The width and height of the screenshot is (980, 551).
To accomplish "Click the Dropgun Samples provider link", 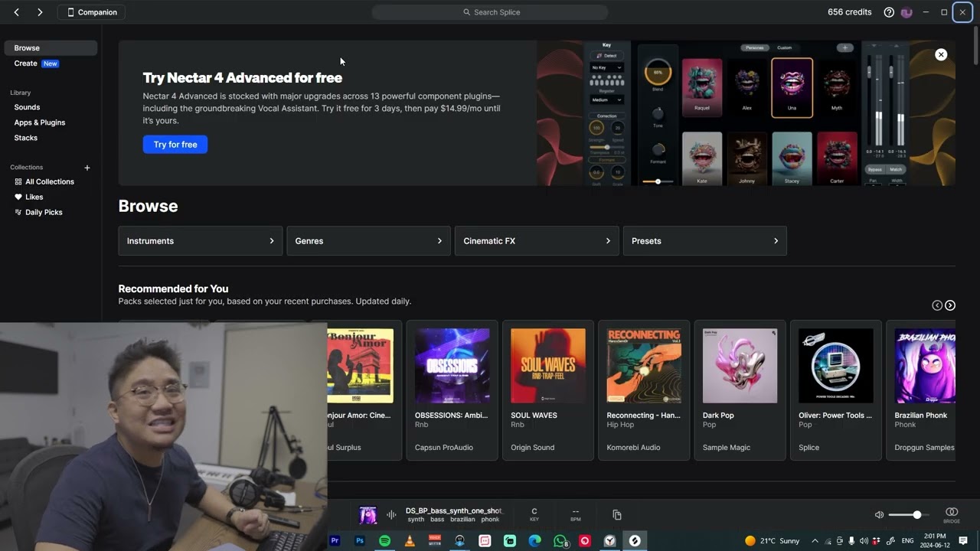I will tap(925, 448).
